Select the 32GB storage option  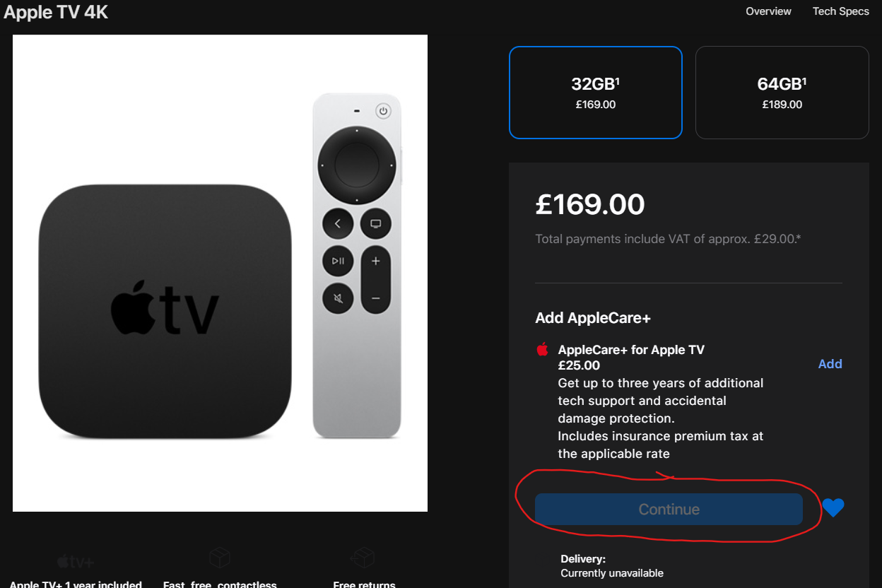coord(596,93)
